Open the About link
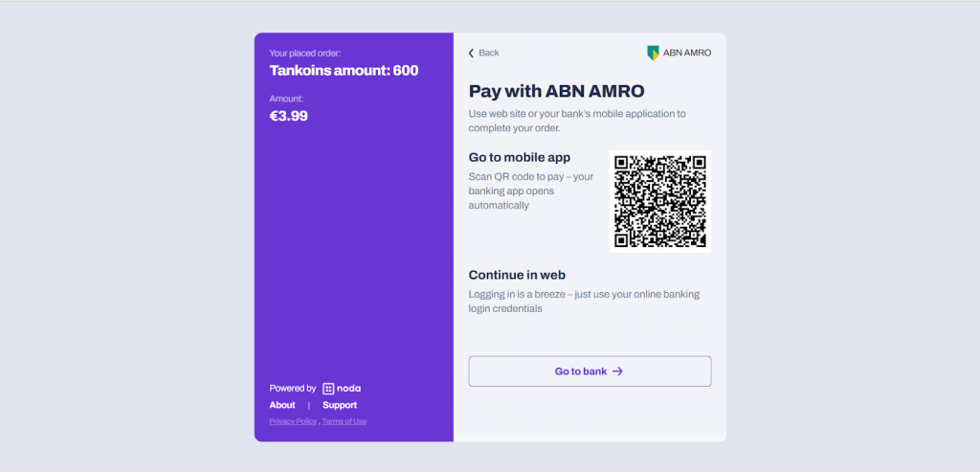The height and width of the screenshot is (472, 980). tap(282, 405)
